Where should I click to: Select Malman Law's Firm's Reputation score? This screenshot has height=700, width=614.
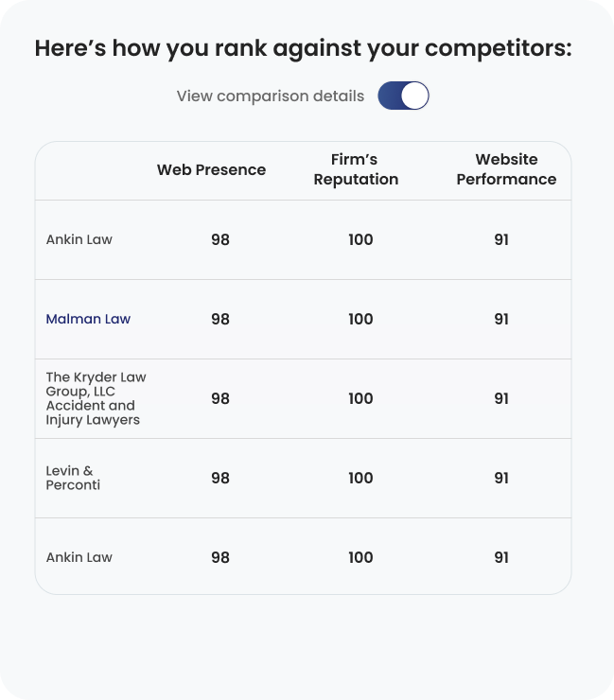tap(360, 319)
